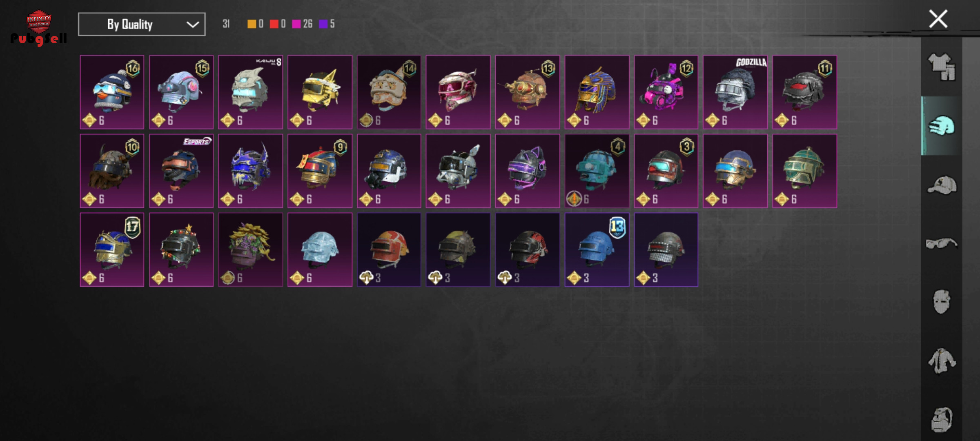Viewport: 980px width, 441px height.
Task: Select the Christmas lights star helmet
Action: pyautogui.click(x=181, y=250)
